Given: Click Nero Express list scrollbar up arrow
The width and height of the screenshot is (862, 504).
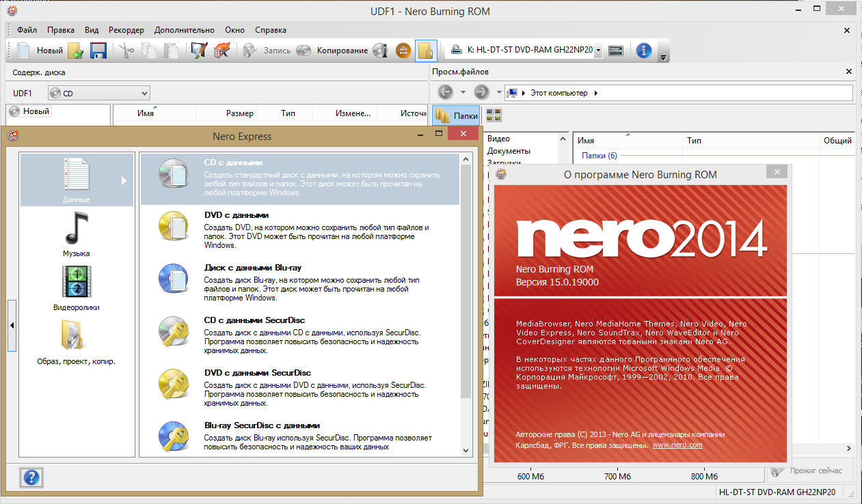Looking at the screenshot, I should click(x=467, y=159).
